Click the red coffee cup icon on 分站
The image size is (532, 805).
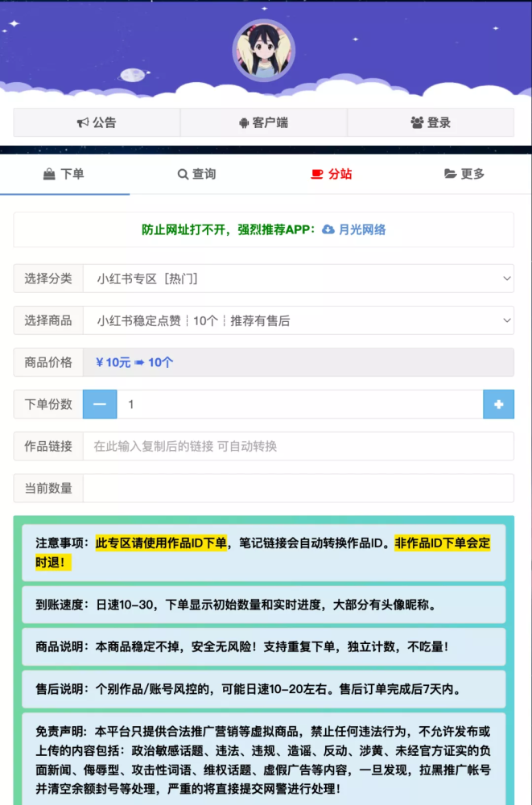point(317,175)
